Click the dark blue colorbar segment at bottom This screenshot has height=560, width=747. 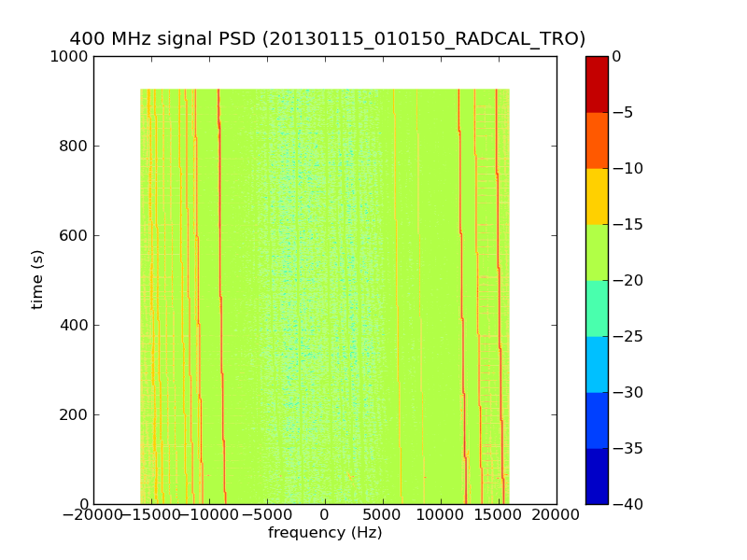(597, 476)
